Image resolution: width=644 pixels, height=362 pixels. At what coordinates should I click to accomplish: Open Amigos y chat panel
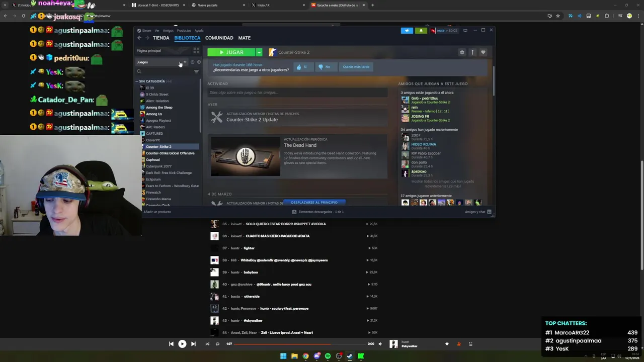click(x=478, y=212)
